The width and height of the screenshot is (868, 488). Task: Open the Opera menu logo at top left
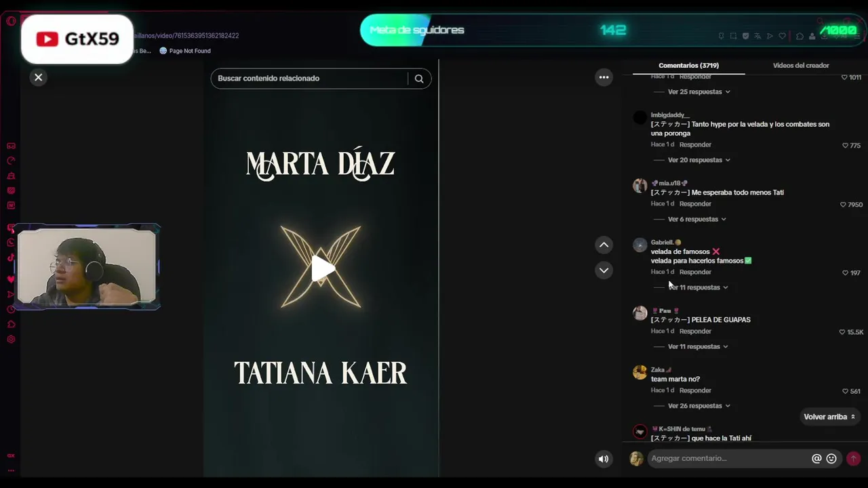(x=11, y=21)
